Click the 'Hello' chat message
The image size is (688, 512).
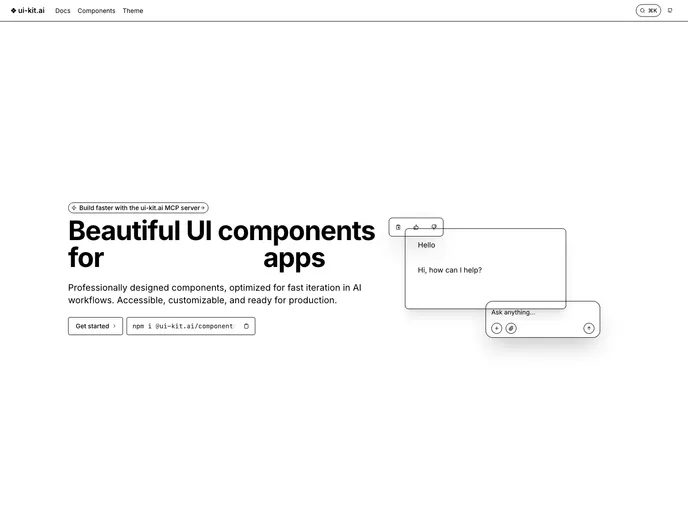point(426,245)
